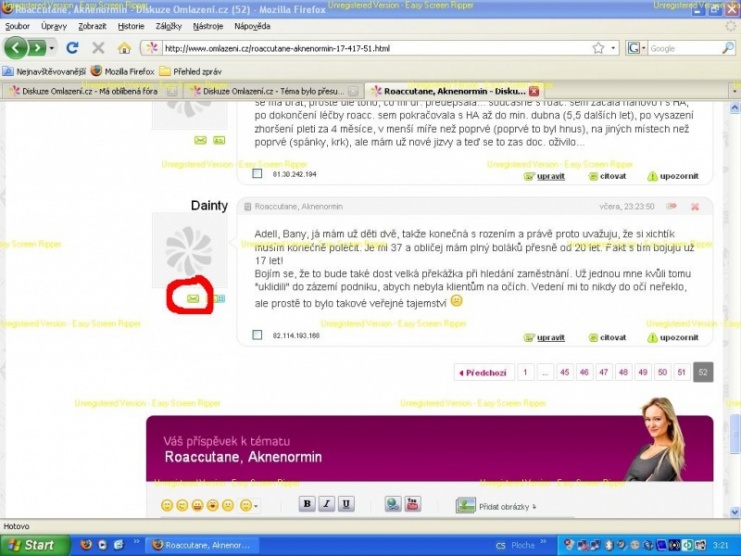Tick the checkbox next to IP 82.114.193.168
Viewport: 741px width, 556px height.
258,336
